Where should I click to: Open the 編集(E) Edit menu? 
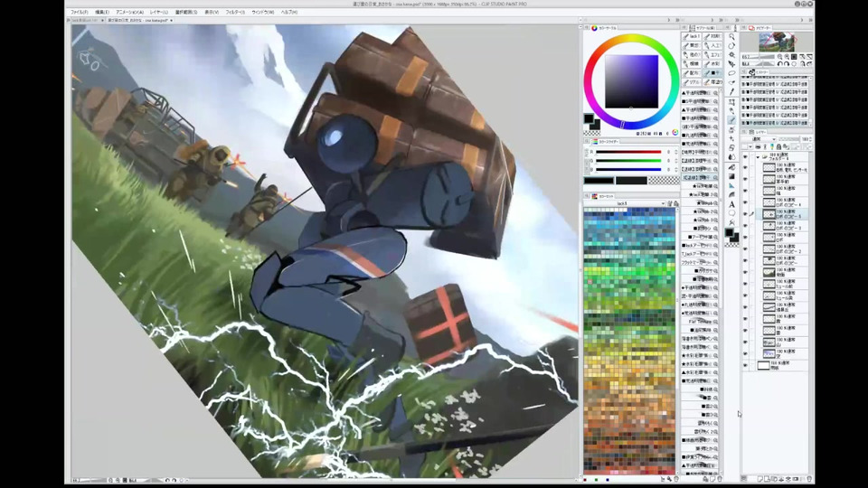pyautogui.click(x=102, y=12)
